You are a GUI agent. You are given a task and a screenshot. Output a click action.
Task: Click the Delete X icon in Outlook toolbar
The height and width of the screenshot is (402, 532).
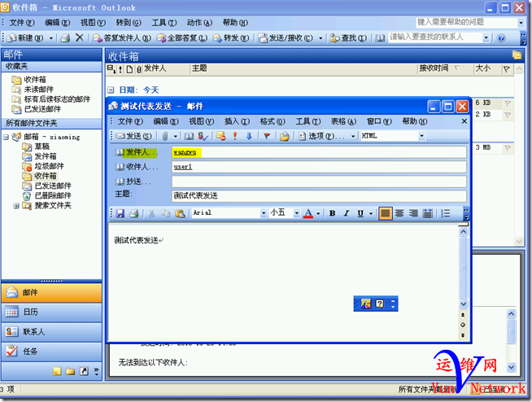[x=80, y=37]
